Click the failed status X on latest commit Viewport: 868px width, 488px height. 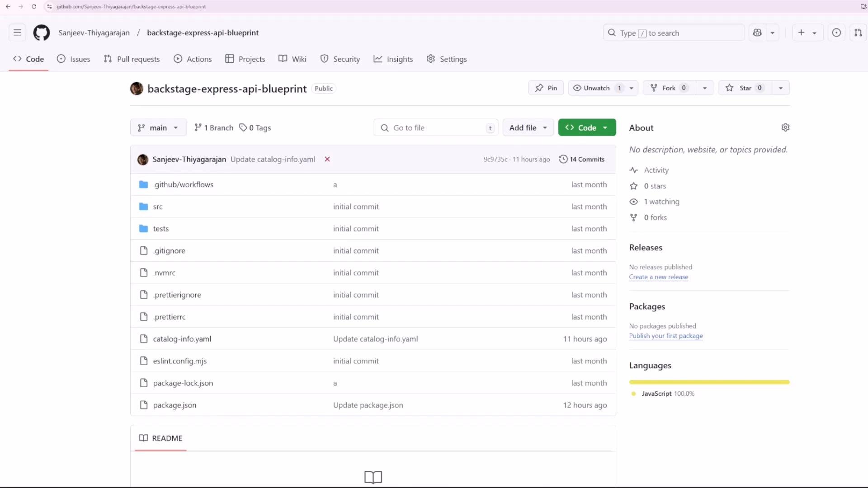point(327,159)
